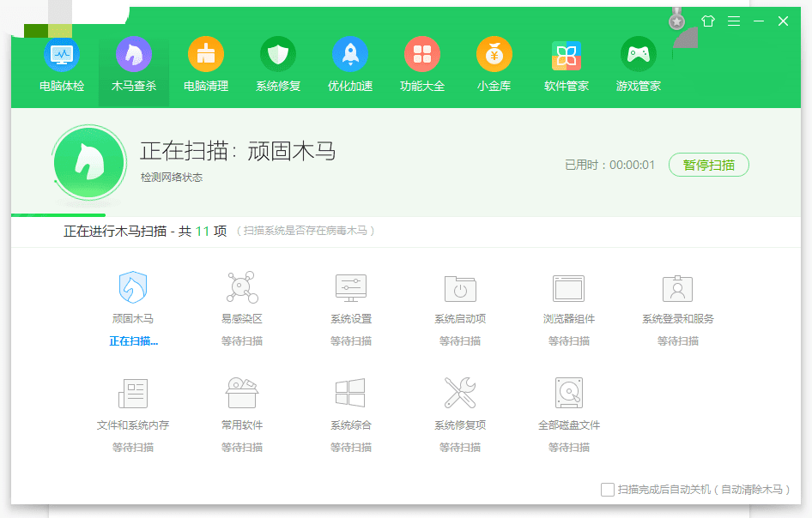Screen dimensions: 812x518
Task: Click the heading 正在扫描：顽固木马
Action: (x=238, y=151)
